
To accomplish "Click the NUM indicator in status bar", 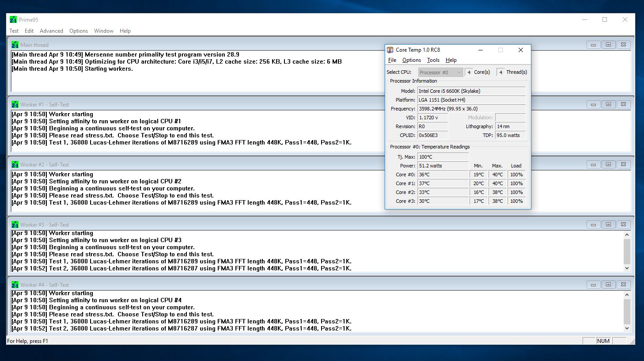I will [x=603, y=341].
